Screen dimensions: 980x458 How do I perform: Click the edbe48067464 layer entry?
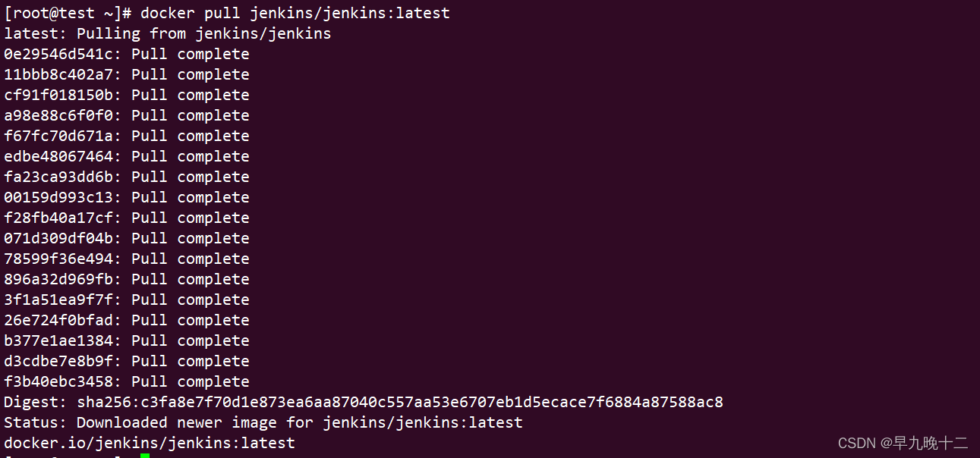pyautogui.click(x=126, y=156)
